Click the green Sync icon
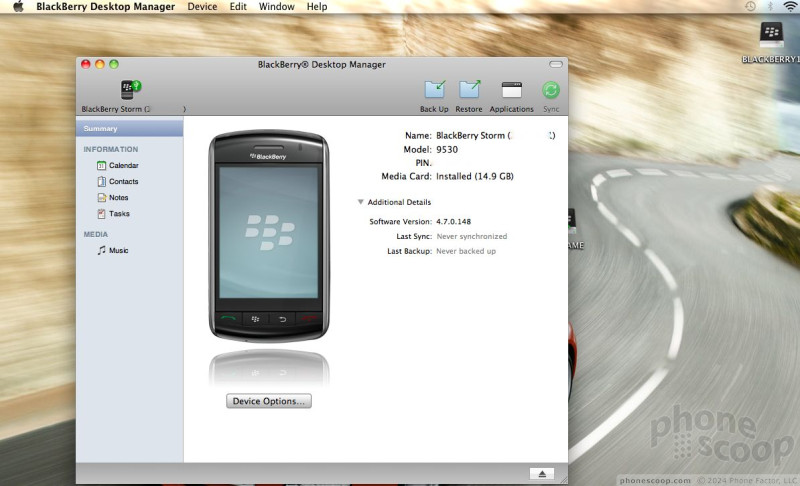Screen dimensions: 800x486 551,90
